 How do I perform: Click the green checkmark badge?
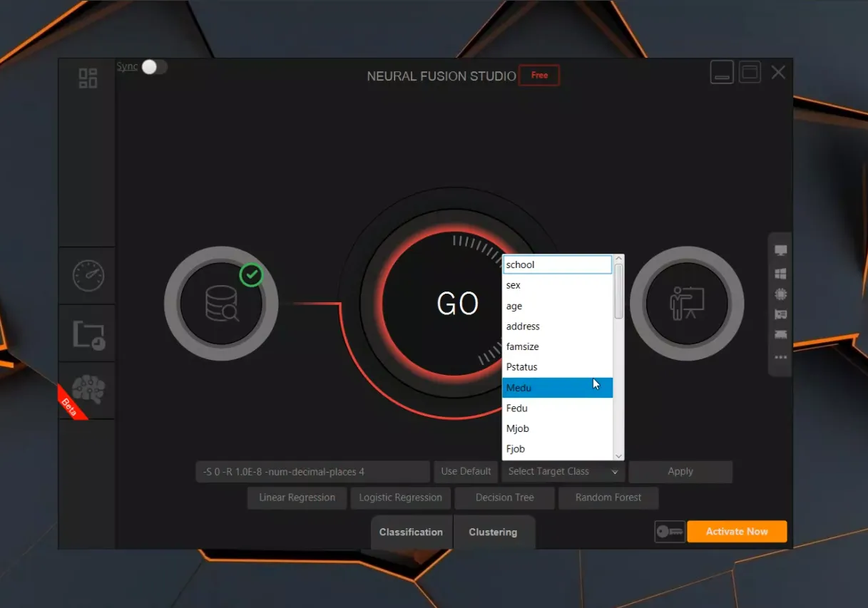(251, 275)
